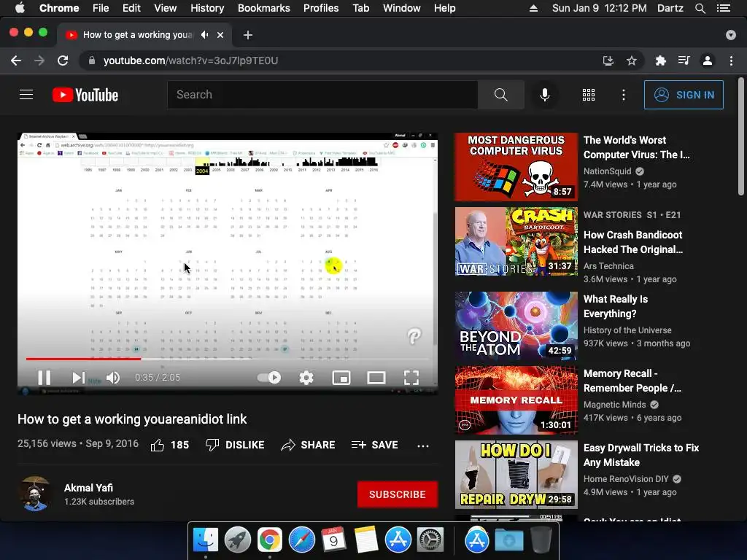
Task: Save the video to a playlist
Action: pos(374,445)
